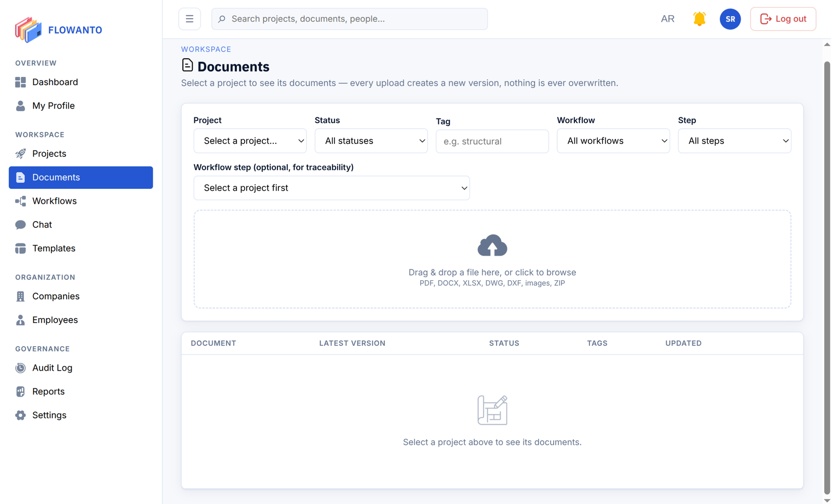
Task: Open the Templates page
Action: click(81, 249)
